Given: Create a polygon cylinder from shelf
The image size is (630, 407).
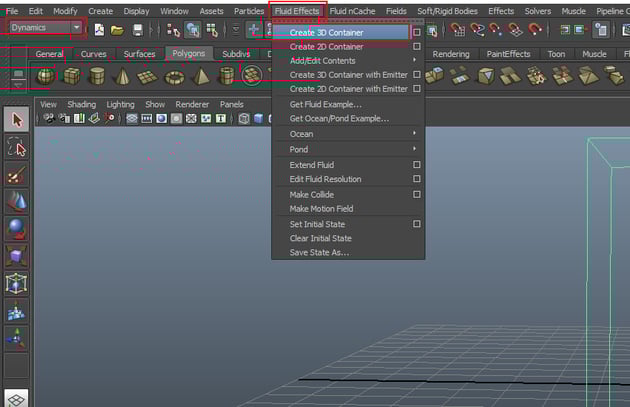Looking at the screenshot, I should pos(97,76).
